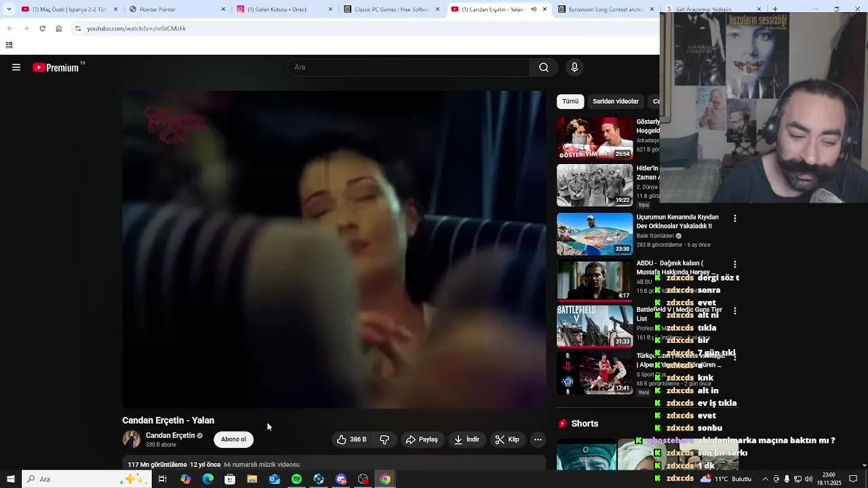Open the browser home page
Screen dimensions: 868x488
coord(58,28)
